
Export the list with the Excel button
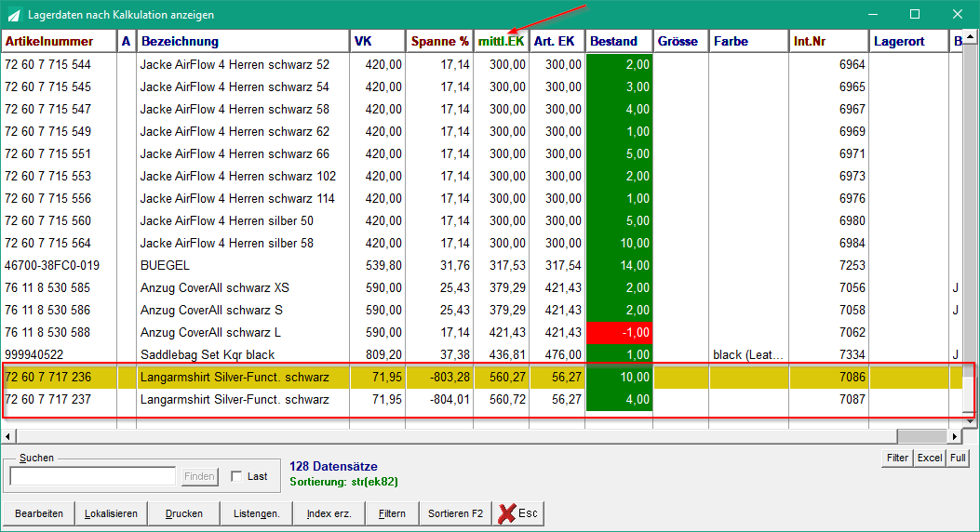930,458
